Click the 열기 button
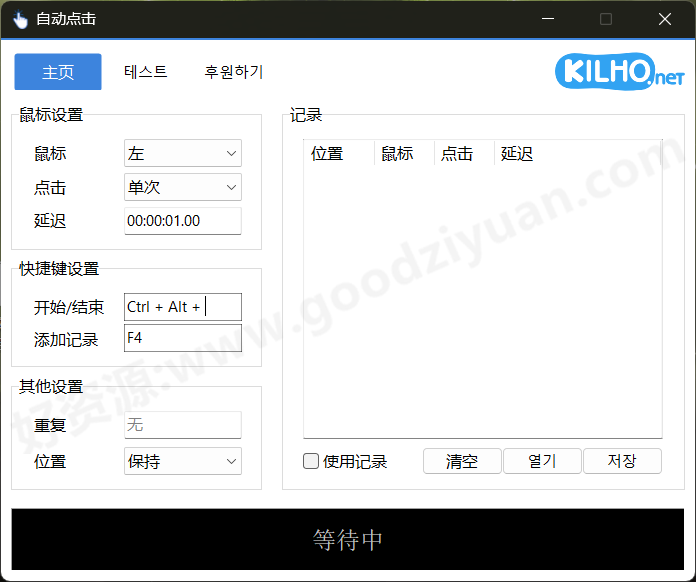The image size is (696, 582). 542,461
